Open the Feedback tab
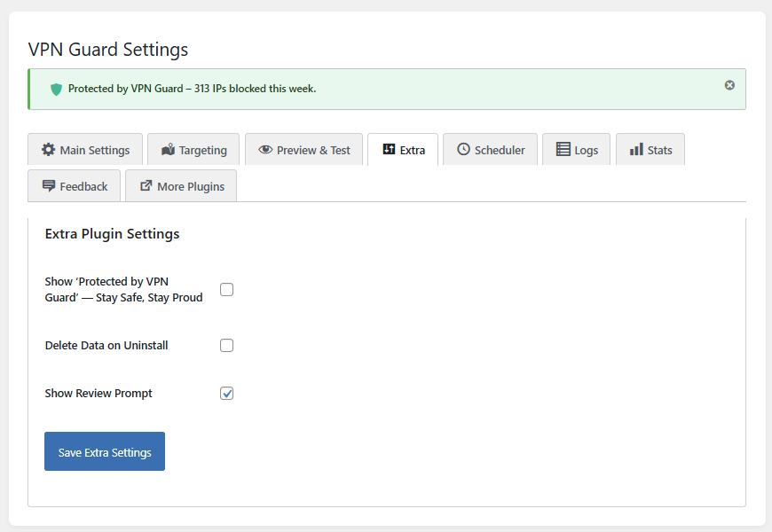The width and height of the screenshot is (772, 532). pos(74,186)
